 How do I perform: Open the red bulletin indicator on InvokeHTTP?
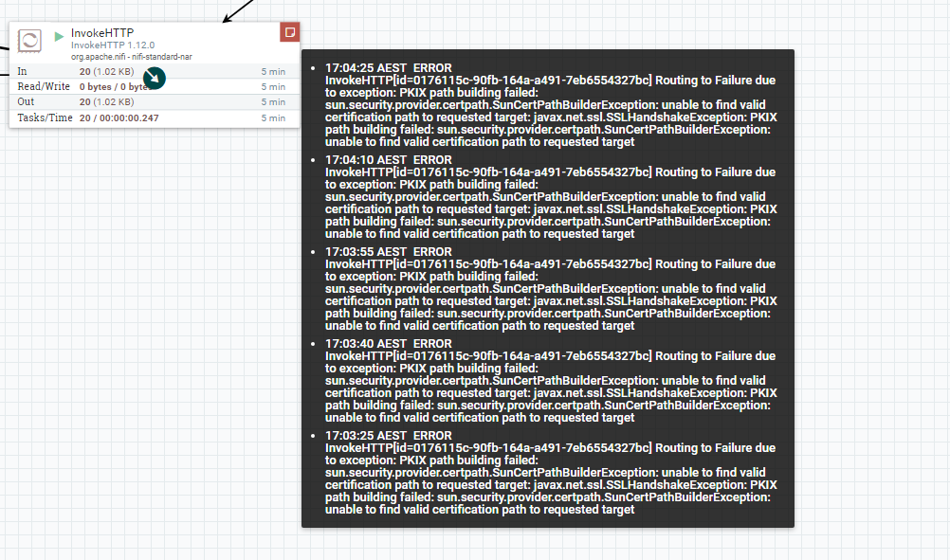[x=289, y=32]
